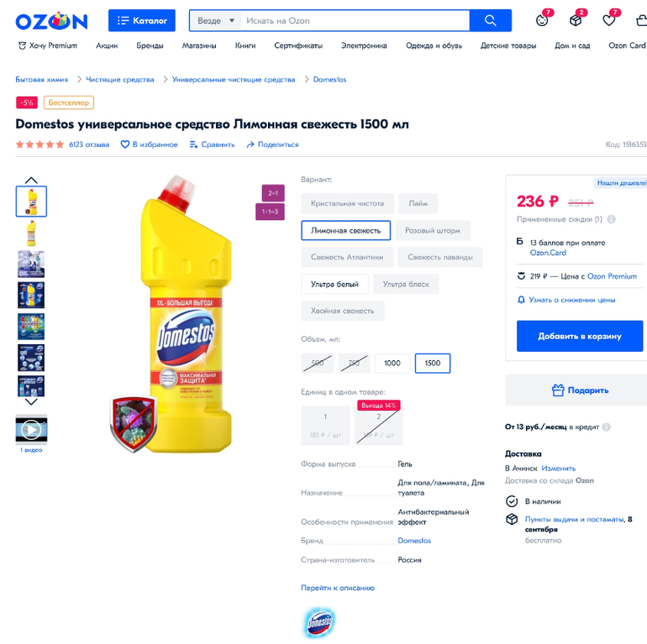Click the search magnifier button
The width and height of the screenshot is (647, 644).
coord(490,21)
